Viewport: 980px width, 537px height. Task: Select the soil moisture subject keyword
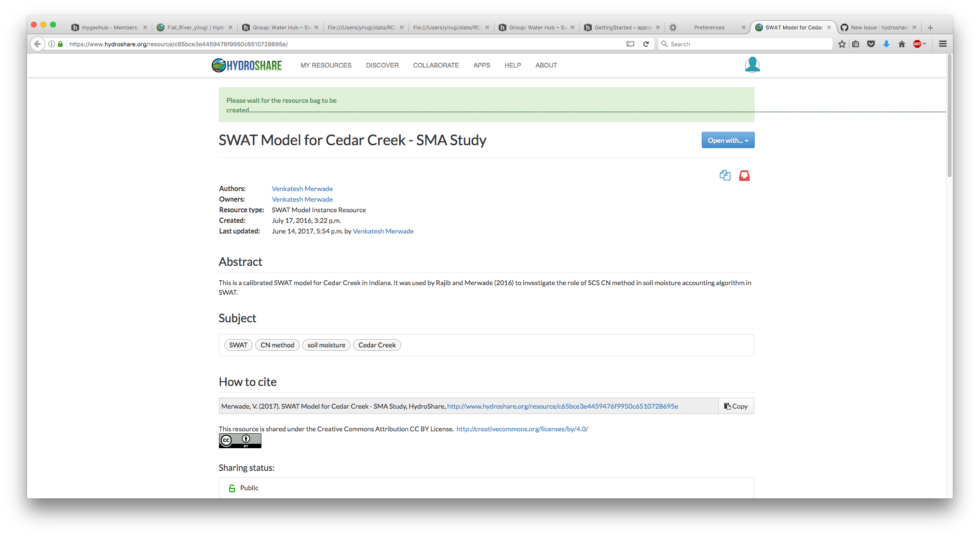coord(326,344)
